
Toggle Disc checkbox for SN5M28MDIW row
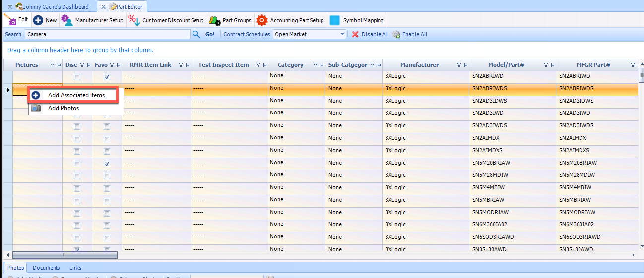pos(77,176)
